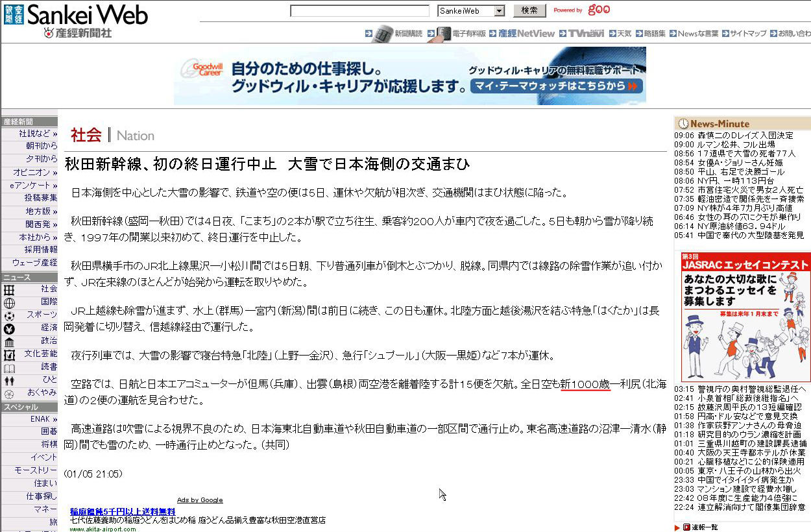Click the search text input field
Image resolution: width=811 pixels, height=532 pixels.
point(359,11)
